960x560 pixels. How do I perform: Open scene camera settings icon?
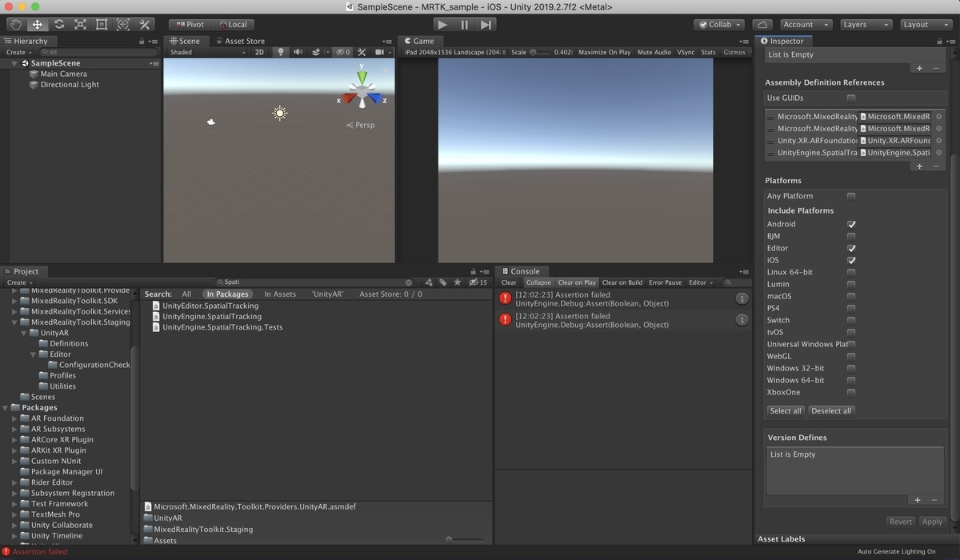point(382,52)
